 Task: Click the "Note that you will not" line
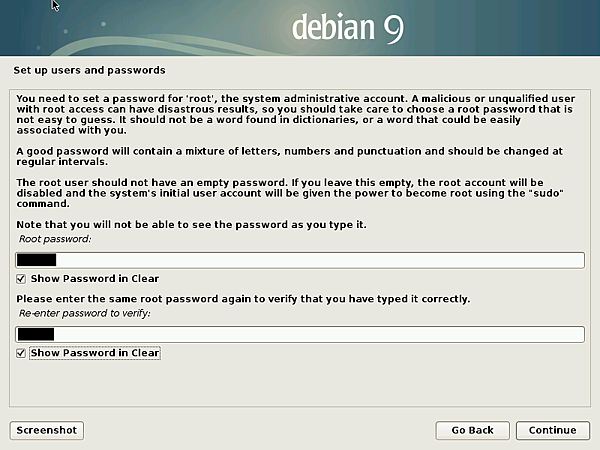[185, 225]
